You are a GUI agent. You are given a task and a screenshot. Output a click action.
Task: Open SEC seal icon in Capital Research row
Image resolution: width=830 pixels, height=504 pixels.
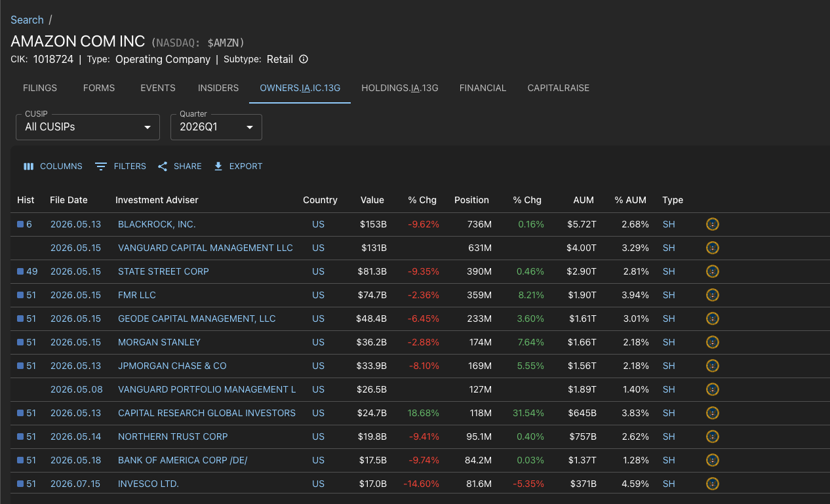coord(713,413)
